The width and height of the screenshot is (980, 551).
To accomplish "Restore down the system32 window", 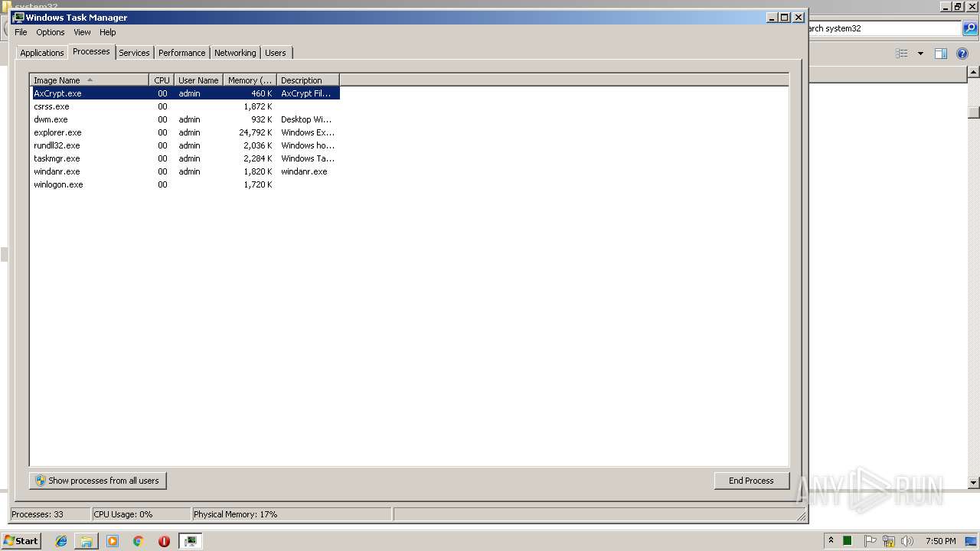I will pos(957,7).
